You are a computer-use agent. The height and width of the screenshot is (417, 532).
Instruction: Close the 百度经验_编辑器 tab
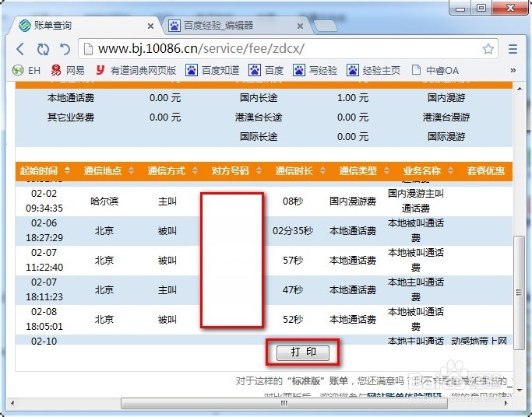tap(300, 26)
